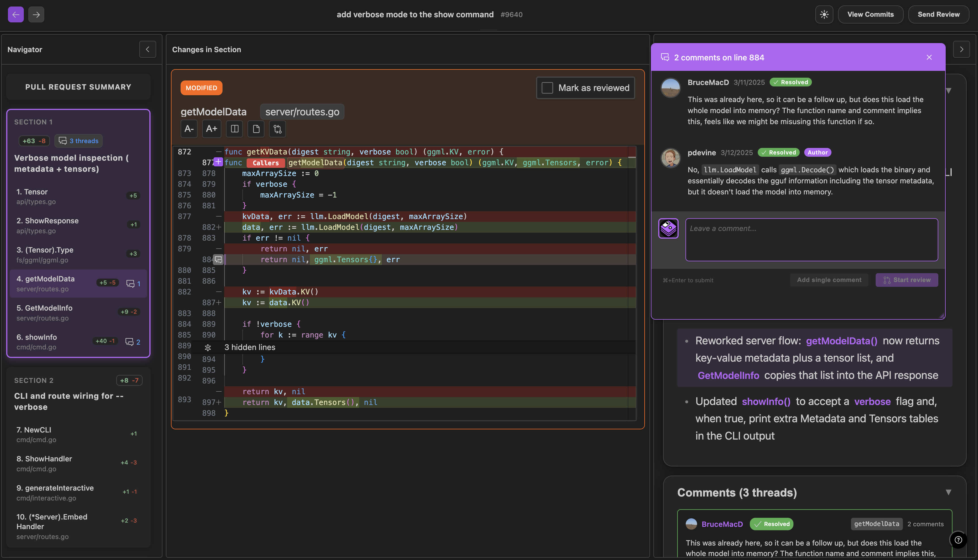This screenshot has height=560, width=978.
Task: Add comment with plus on line 877
Action: [218, 162]
